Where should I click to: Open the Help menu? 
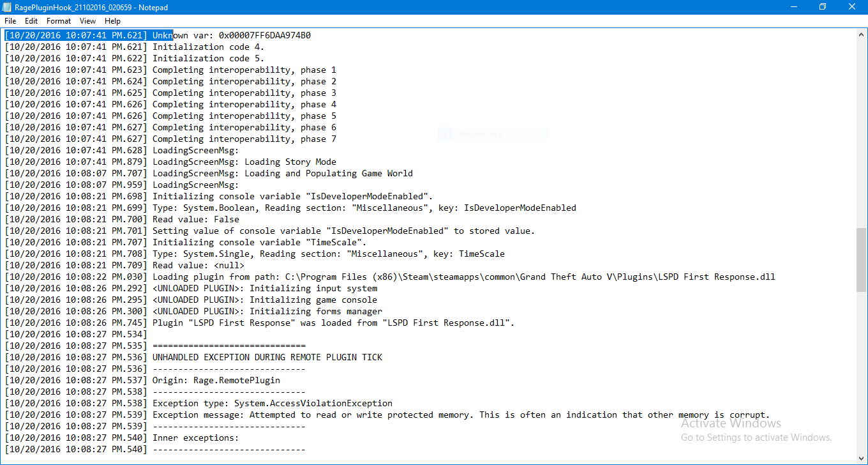[x=112, y=21]
